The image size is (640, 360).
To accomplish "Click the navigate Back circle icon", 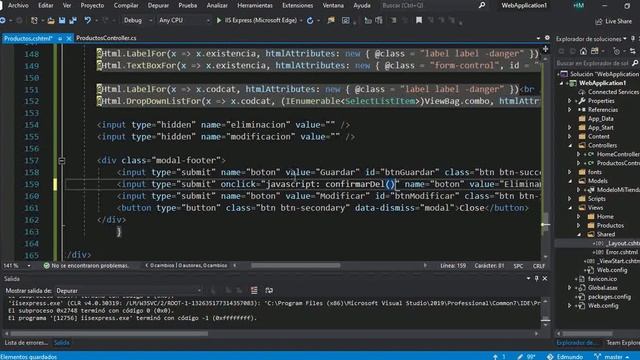I will pyautogui.click(x=2, y=20).
